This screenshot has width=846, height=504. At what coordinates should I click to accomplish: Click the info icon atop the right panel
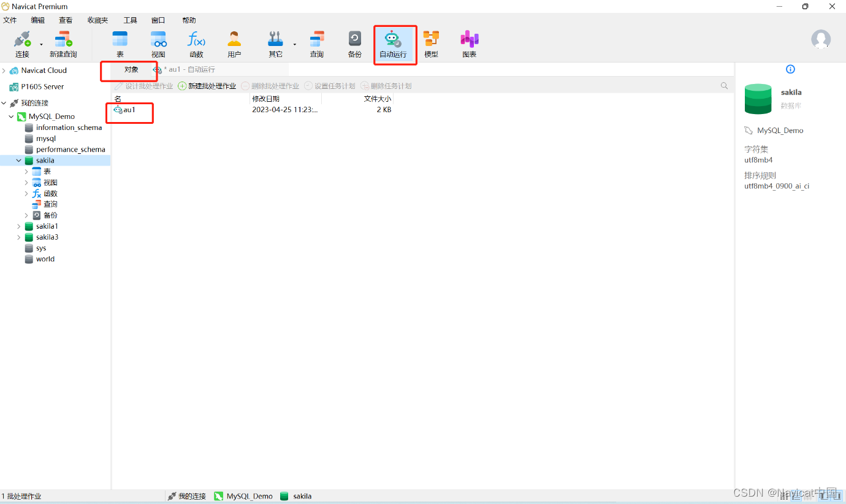tap(790, 69)
